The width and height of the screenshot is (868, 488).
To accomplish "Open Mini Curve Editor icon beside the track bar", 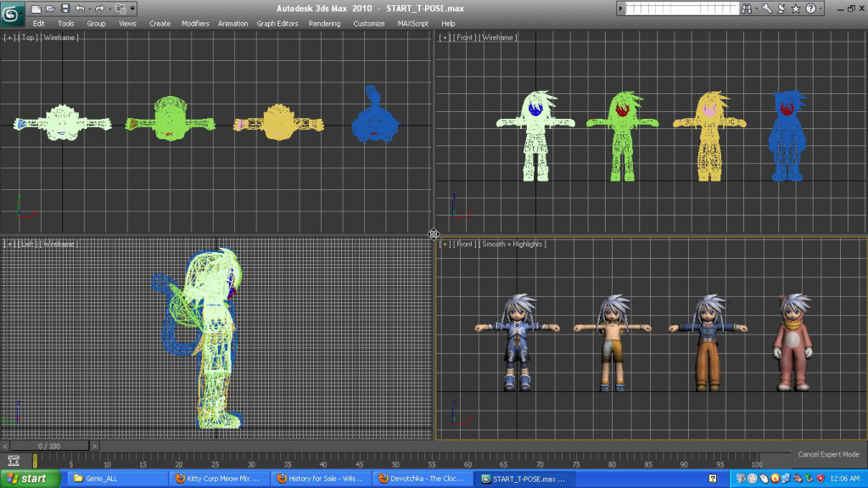I will coord(14,461).
